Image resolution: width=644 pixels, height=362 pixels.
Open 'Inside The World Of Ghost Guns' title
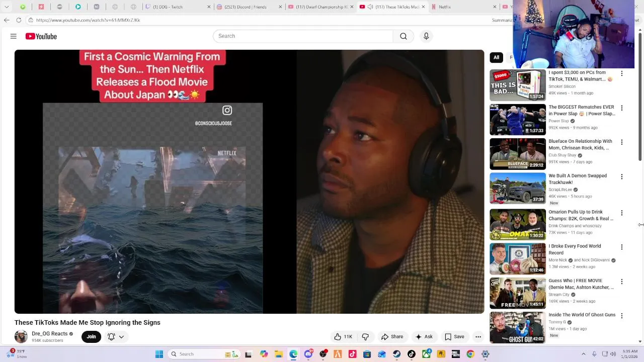tap(582, 315)
